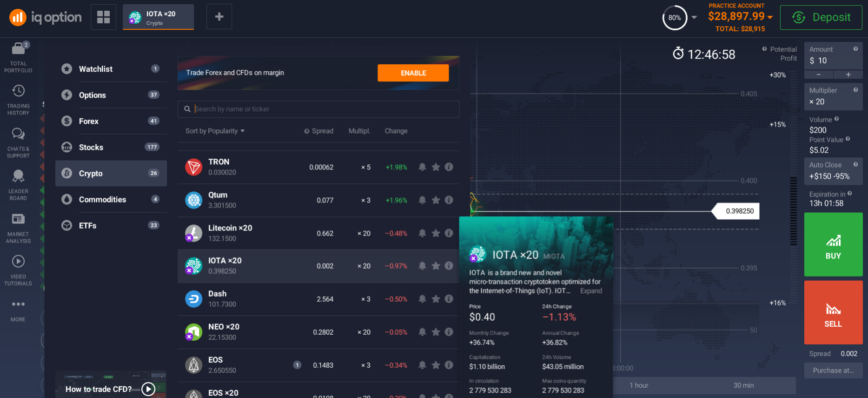868x398 pixels.
Task: Expand dropdown arrow next to 80% indicator
Action: [x=694, y=17]
